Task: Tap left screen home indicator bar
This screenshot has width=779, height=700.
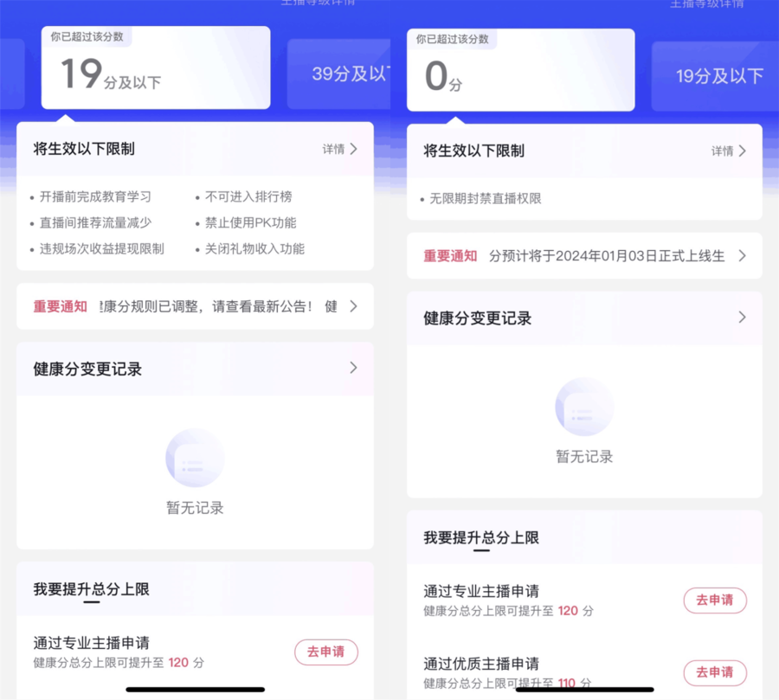Action: pyautogui.click(x=196, y=690)
